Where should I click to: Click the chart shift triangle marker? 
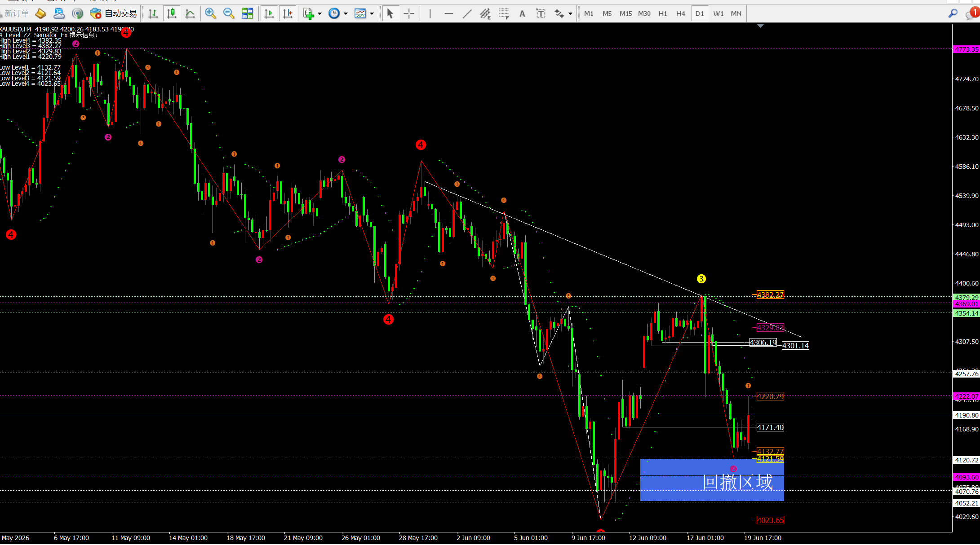coord(760,26)
